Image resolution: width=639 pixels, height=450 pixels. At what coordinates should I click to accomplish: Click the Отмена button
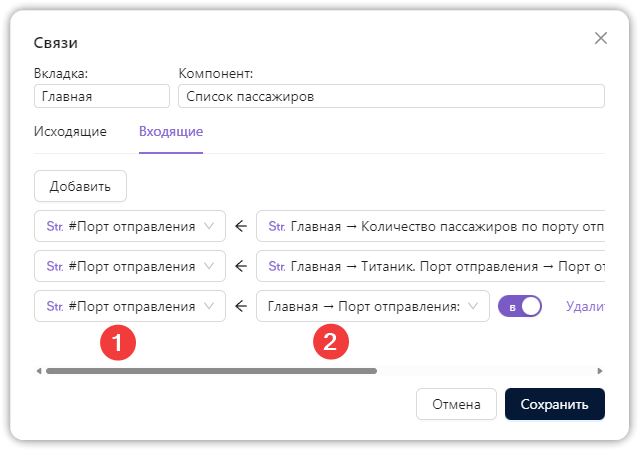click(x=456, y=404)
